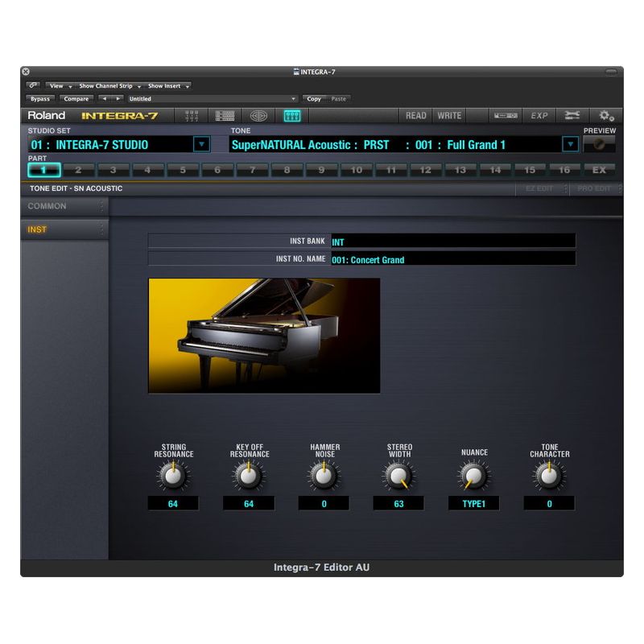
Task: Switch to the COMMON tab
Action: [x=64, y=206]
